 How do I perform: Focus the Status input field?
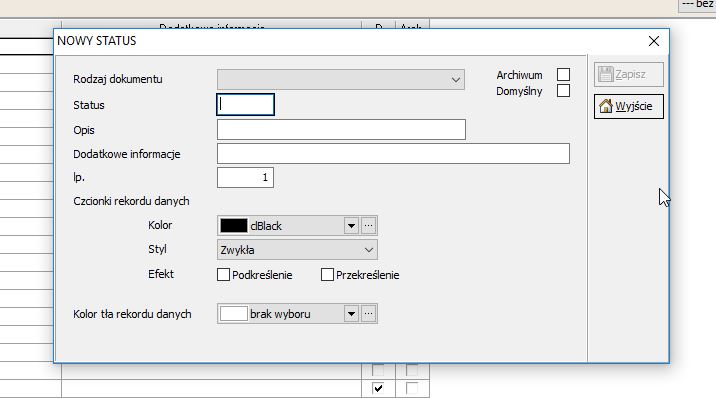[x=245, y=105]
